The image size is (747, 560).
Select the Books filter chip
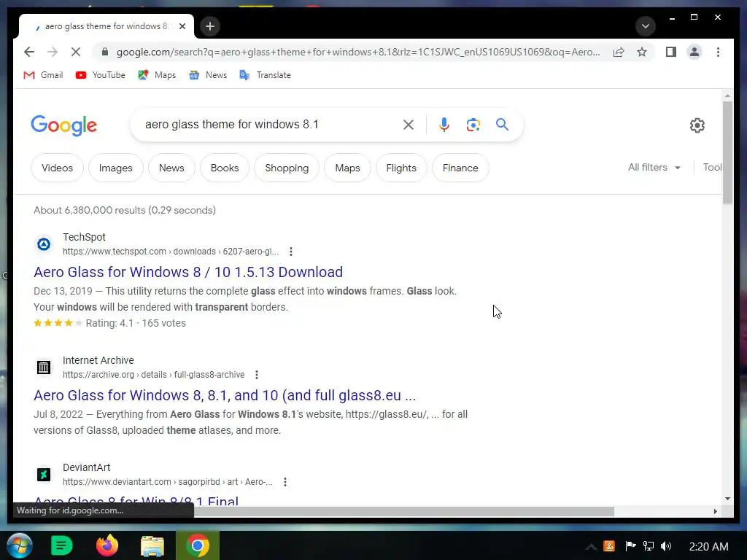tap(225, 168)
